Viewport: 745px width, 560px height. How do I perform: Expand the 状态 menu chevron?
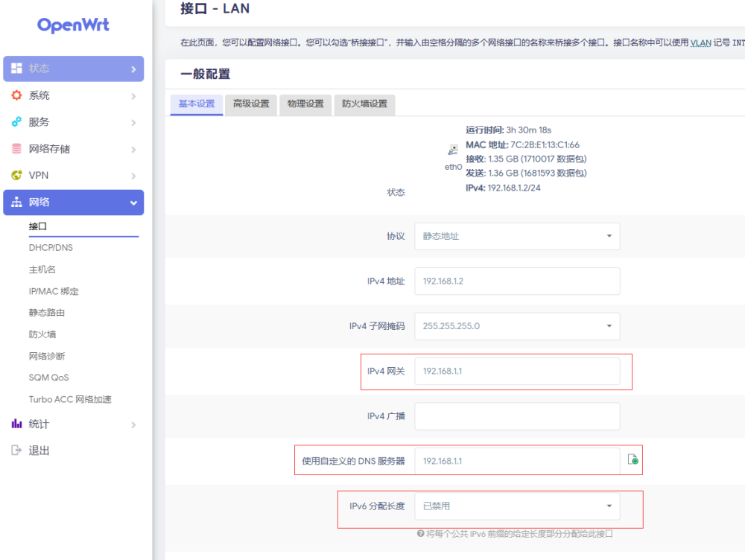tap(133, 69)
